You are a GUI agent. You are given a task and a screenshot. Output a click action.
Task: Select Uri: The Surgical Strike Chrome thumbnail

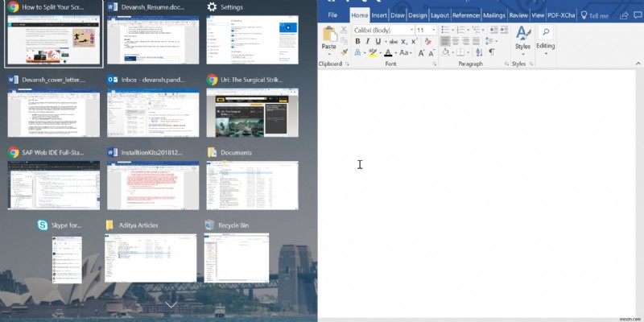point(253,113)
